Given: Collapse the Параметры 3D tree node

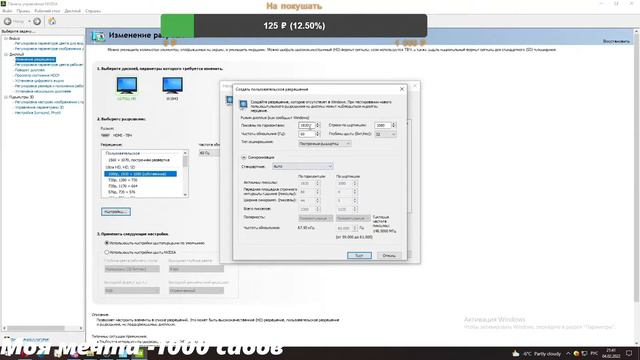Looking at the screenshot, I should pyautogui.click(x=6, y=97).
